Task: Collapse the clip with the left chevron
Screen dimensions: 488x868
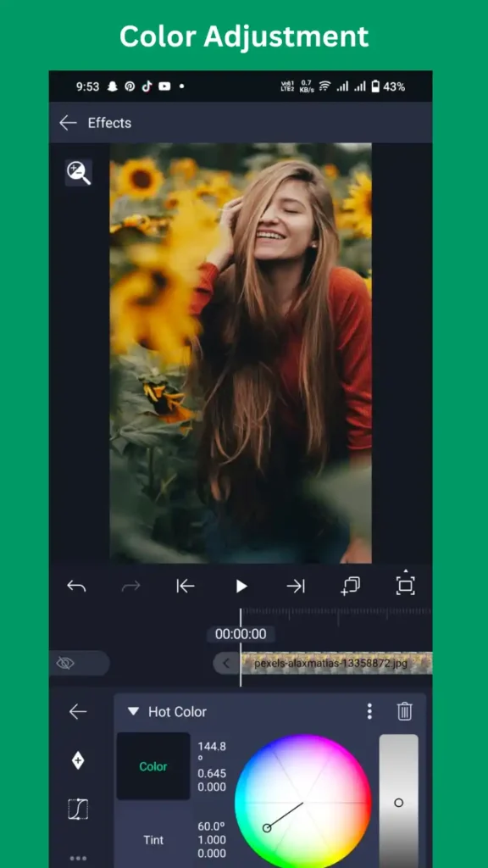Action: pyautogui.click(x=225, y=663)
